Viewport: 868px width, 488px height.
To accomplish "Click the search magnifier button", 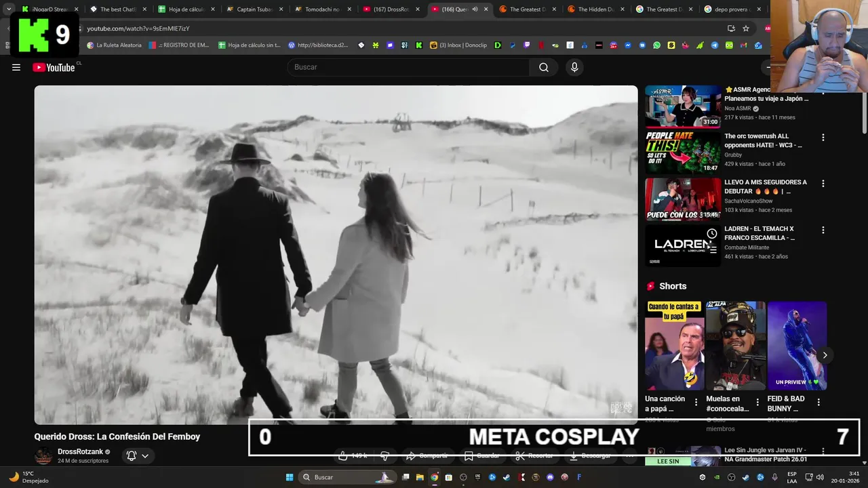I will (544, 67).
